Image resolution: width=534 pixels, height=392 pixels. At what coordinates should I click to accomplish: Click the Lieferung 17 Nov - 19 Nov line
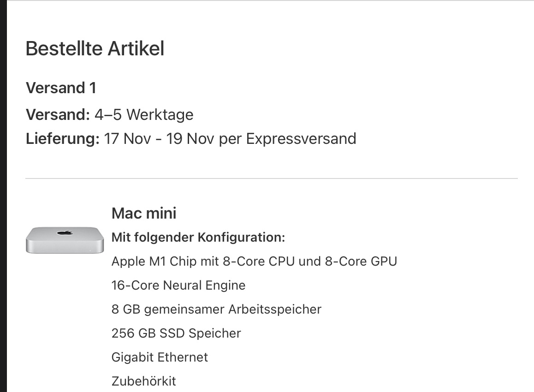click(x=191, y=139)
